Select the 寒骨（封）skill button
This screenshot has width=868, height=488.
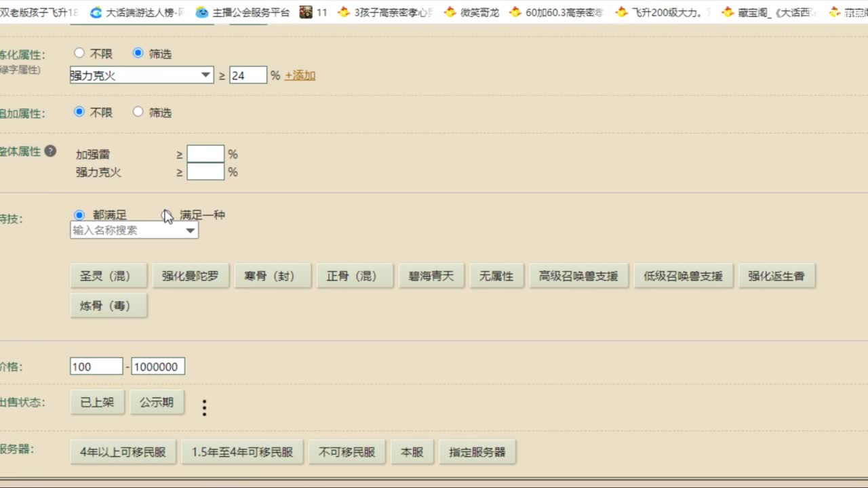[x=273, y=276]
